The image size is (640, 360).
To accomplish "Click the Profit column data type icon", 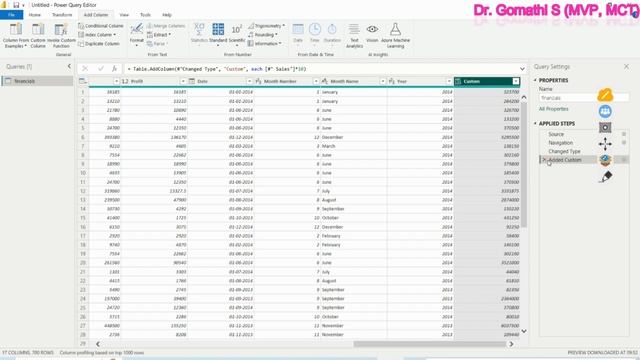I will pyautogui.click(x=125, y=81).
